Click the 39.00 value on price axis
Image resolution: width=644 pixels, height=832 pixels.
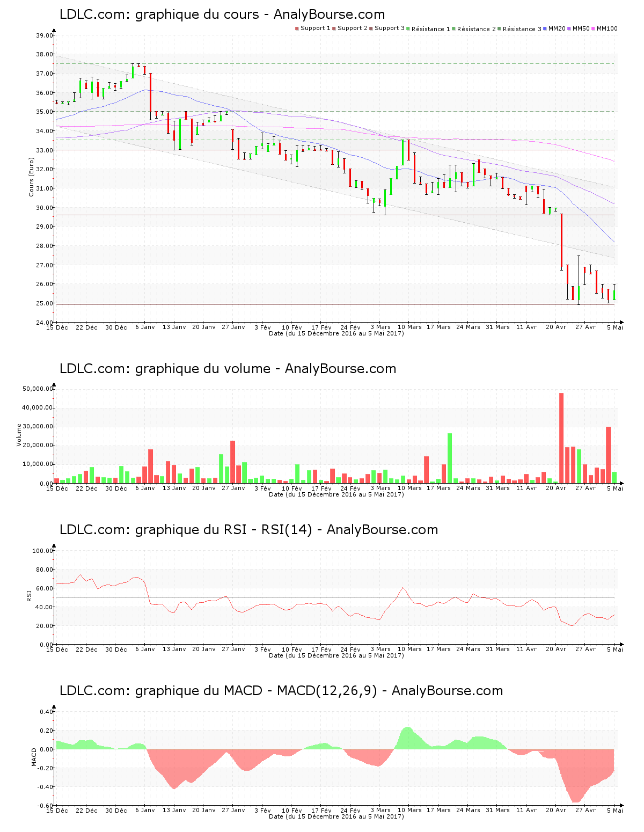tap(45, 35)
